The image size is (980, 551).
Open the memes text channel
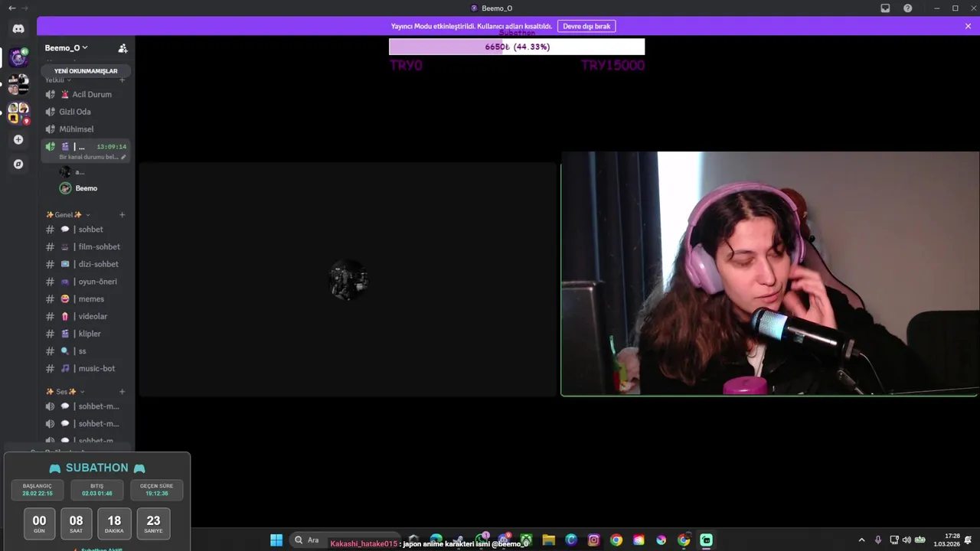[x=86, y=299]
